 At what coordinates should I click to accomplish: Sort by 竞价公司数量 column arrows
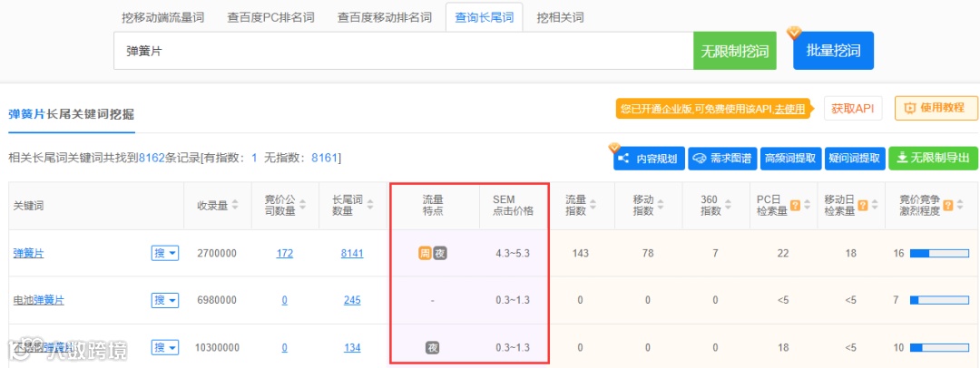click(x=302, y=206)
